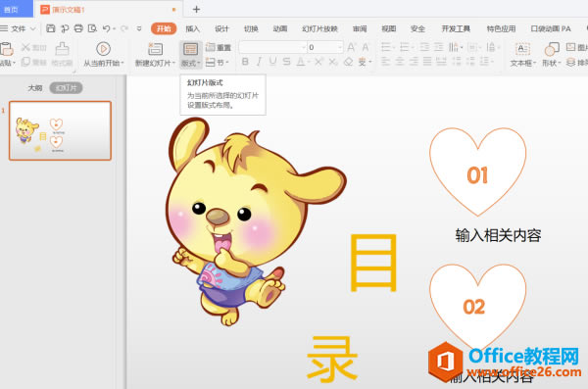Toggle Underline formatting button
The image size is (588, 389).
click(272, 62)
